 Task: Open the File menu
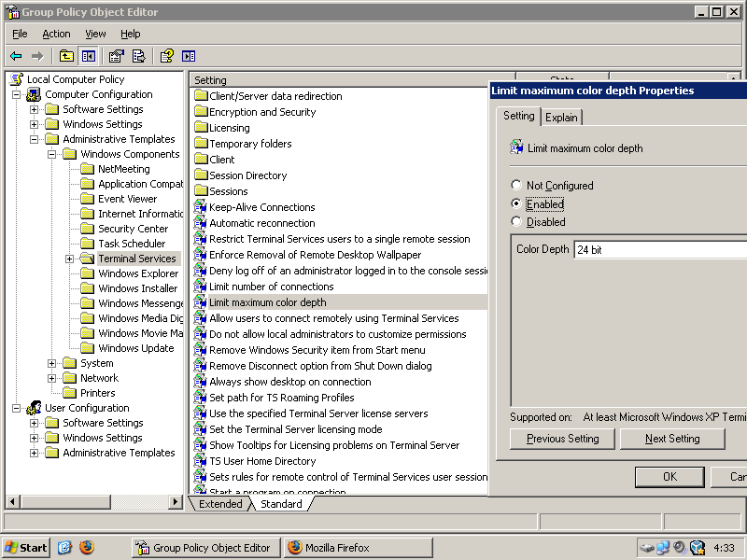tap(20, 34)
